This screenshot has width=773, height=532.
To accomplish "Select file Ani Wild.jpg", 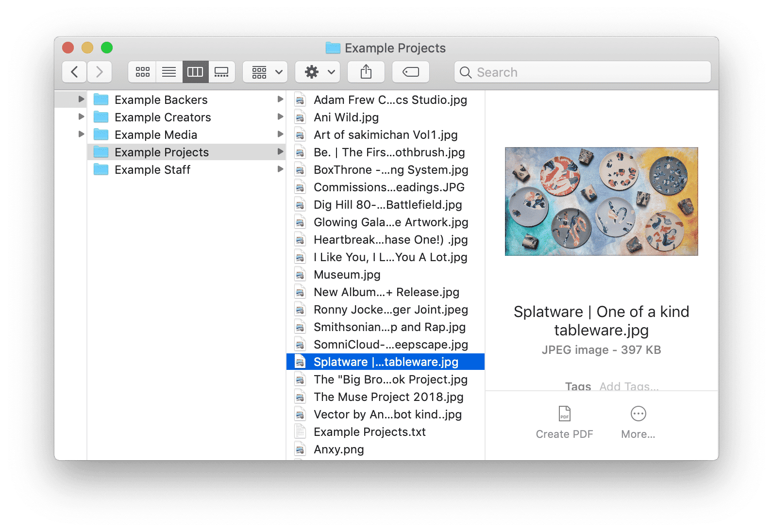I will tap(386, 117).
